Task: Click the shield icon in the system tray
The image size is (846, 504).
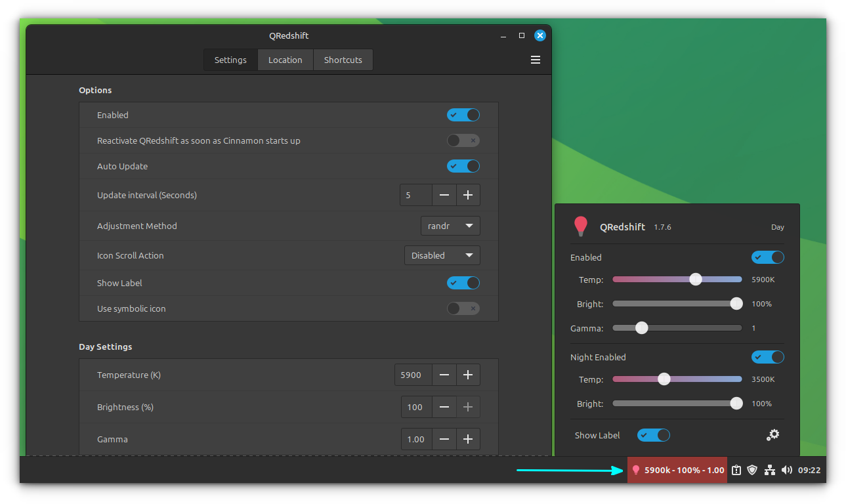Action: pos(752,470)
